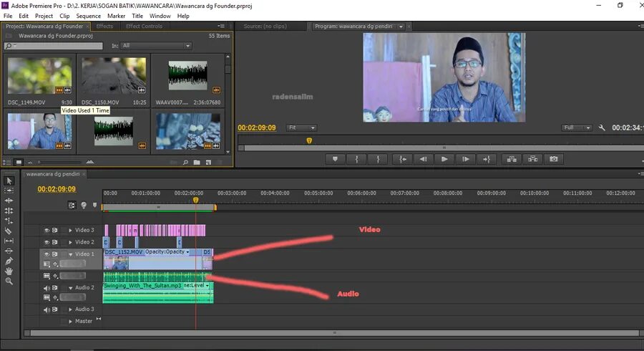This screenshot has height=351, width=644.
Task: Expand the Master track
Action: pos(71,322)
